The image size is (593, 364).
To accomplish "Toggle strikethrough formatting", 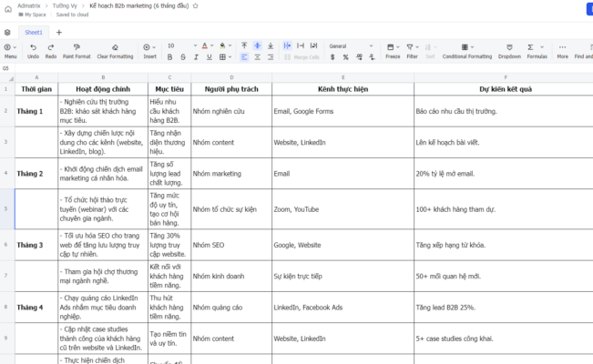I will coord(183,57).
